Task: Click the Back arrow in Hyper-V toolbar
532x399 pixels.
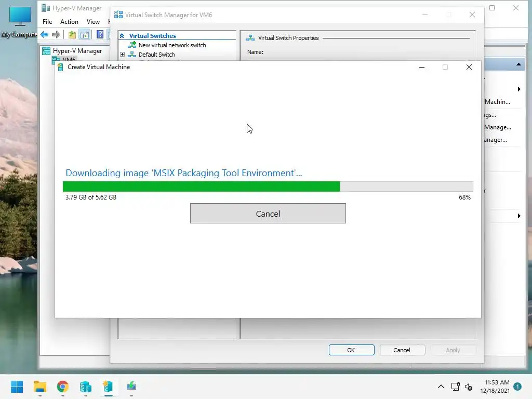Action: (45, 34)
